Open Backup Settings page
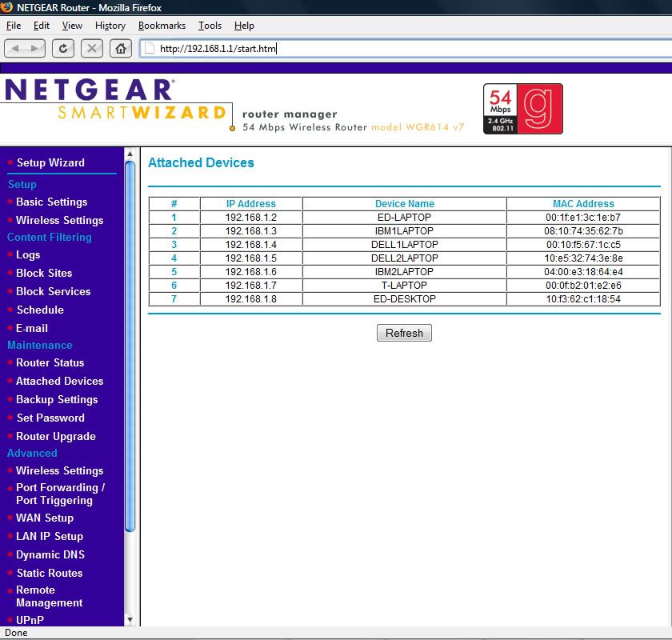The width and height of the screenshot is (672, 640). pyautogui.click(x=57, y=399)
